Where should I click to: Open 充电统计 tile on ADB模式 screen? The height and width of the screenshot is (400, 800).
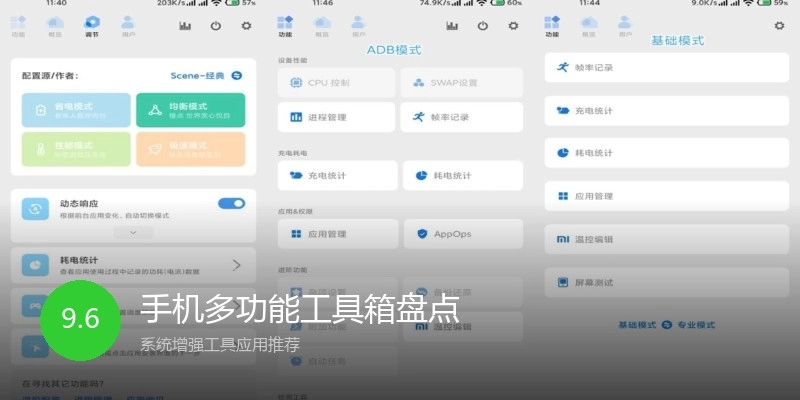pos(337,176)
